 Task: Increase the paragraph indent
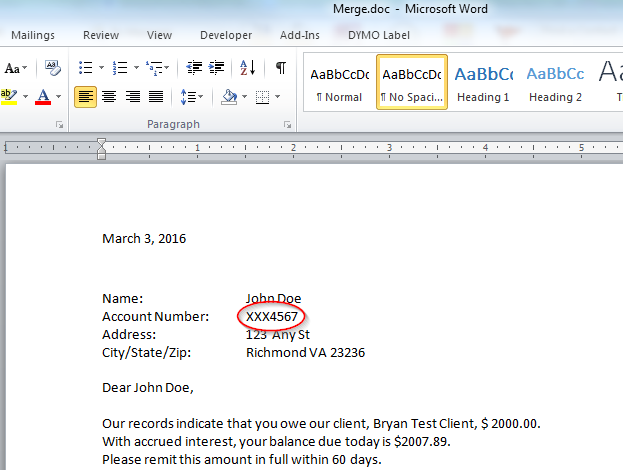pyautogui.click(x=219, y=68)
